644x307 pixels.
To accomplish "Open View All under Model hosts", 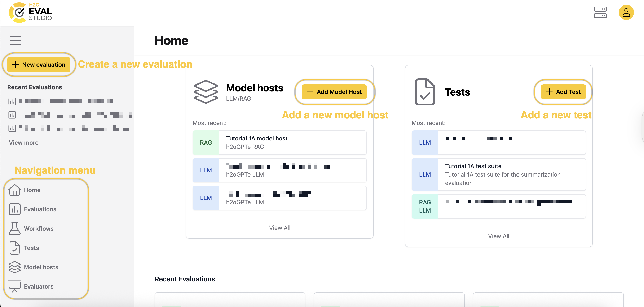I will 279,228.
